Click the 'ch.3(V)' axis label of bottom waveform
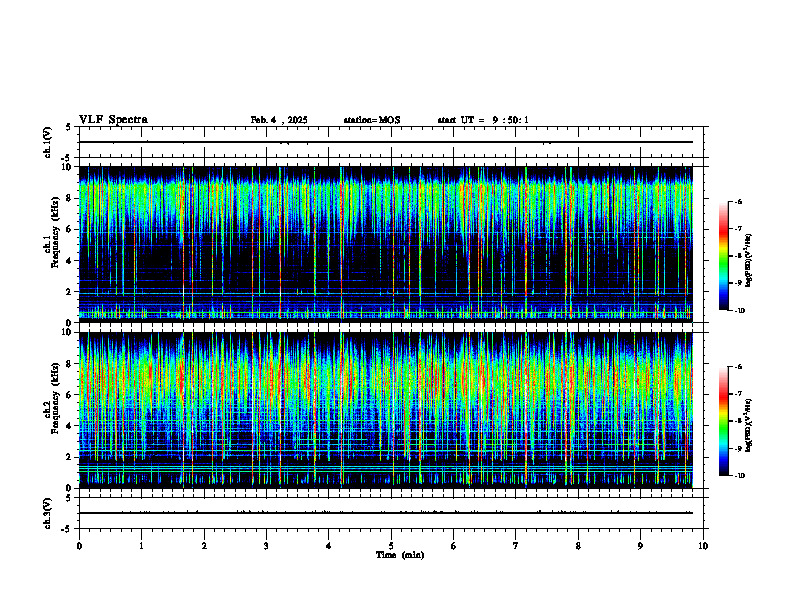 coord(47,514)
